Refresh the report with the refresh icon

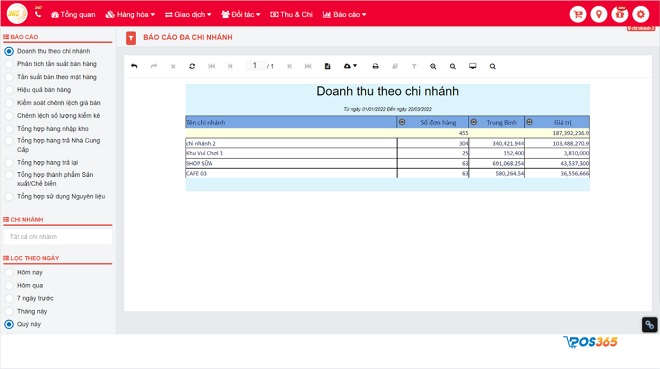192,66
